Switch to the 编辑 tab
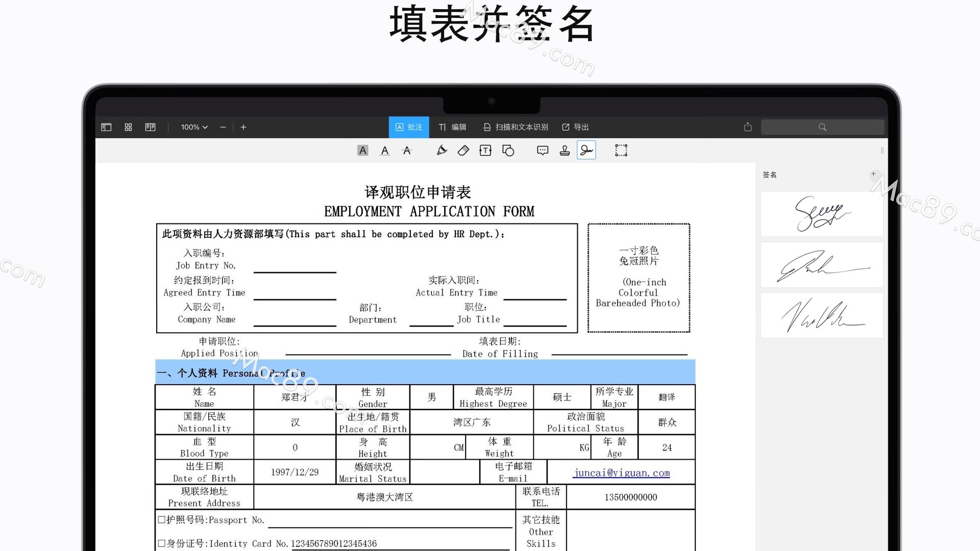The image size is (980, 551). [452, 127]
